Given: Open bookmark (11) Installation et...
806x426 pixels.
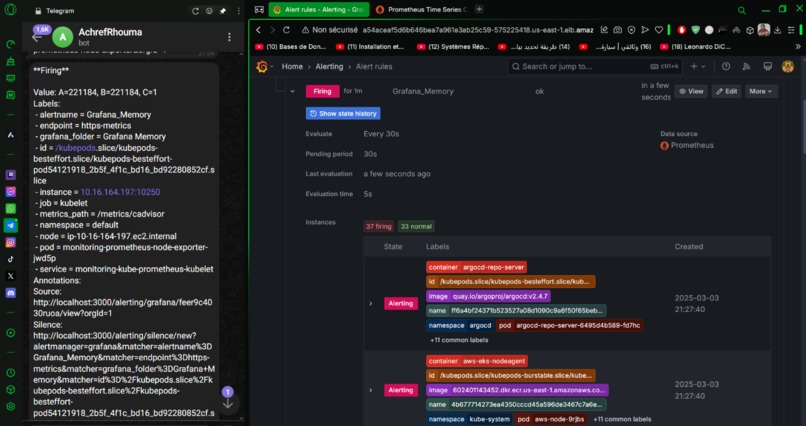Looking at the screenshot, I should tap(371, 47).
